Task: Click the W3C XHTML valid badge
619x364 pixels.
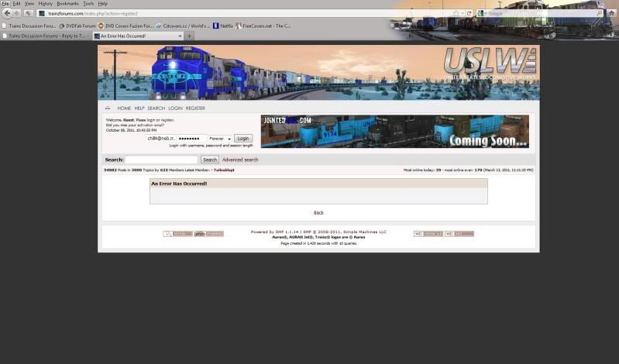Action: pyautogui.click(x=428, y=234)
